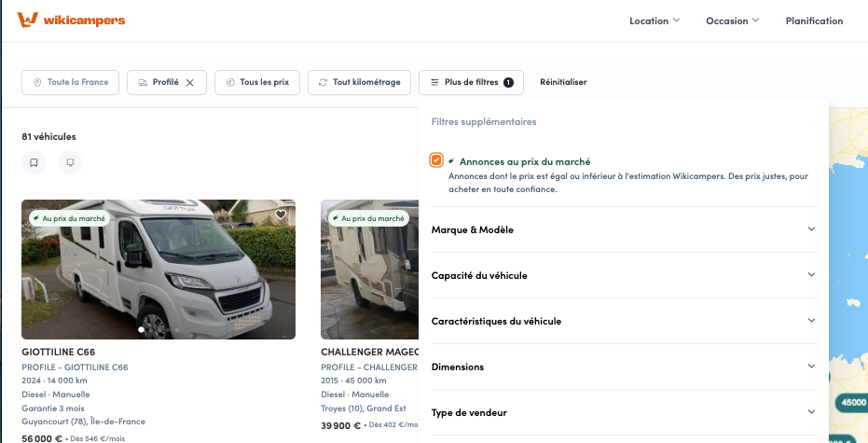
Task: Click the alert bell icon under vehicle count
Action: point(70,163)
